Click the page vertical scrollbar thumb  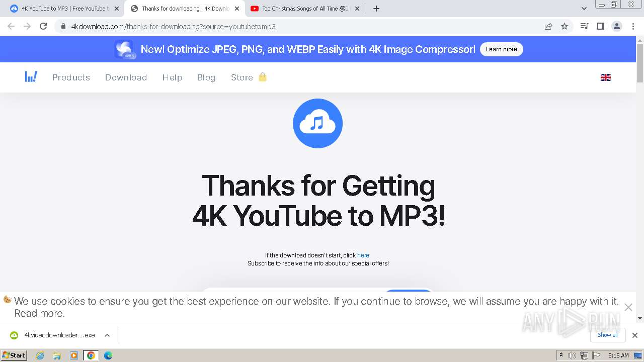(640, 63)
